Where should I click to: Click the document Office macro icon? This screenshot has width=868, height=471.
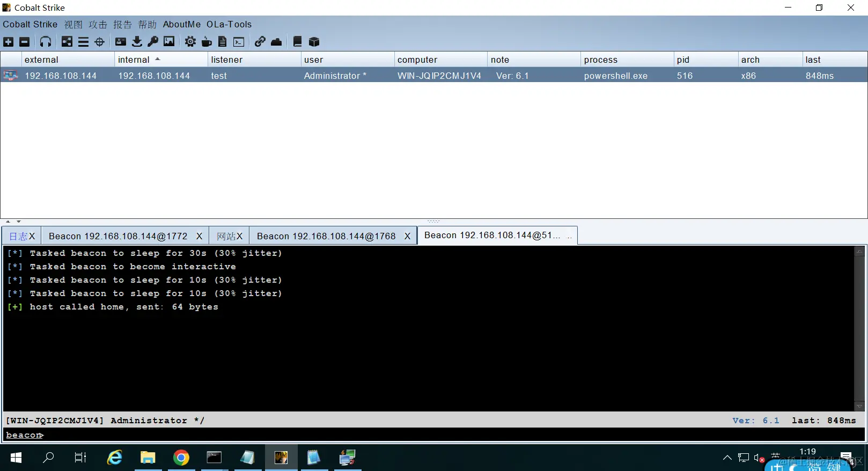(223, 42)
